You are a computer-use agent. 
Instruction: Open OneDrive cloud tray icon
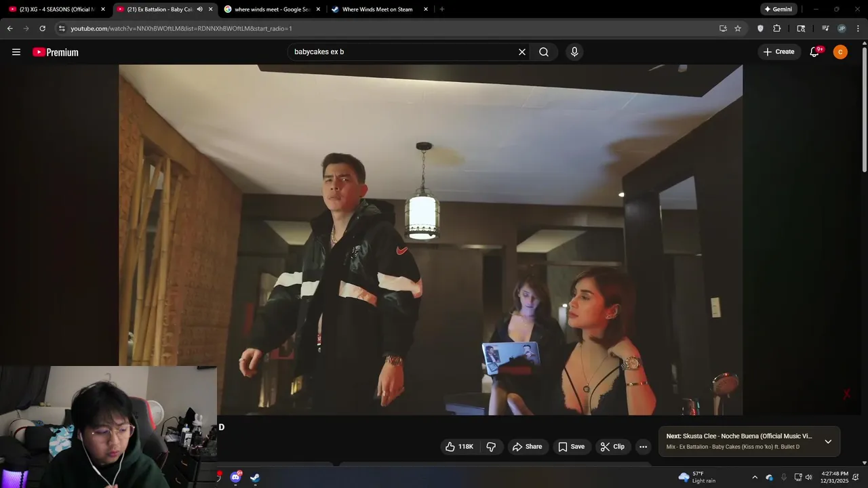(x=770, y=477)
